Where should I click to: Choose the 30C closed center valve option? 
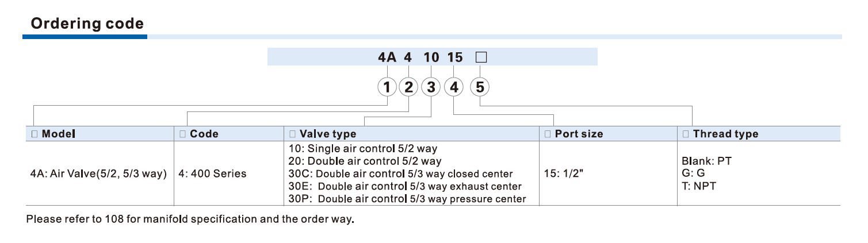click(401, 173)
